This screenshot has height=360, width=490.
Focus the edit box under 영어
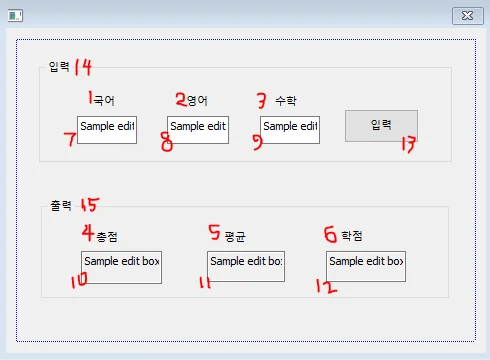198,130
